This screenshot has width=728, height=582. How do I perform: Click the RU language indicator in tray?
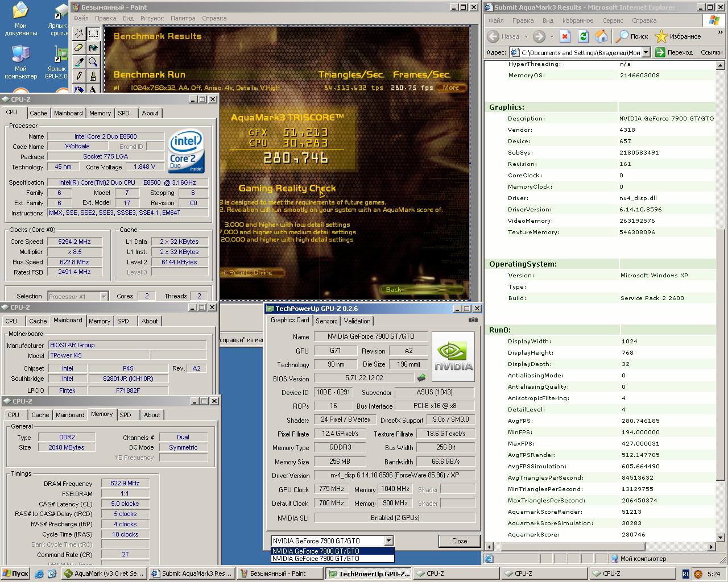(686, 574)
